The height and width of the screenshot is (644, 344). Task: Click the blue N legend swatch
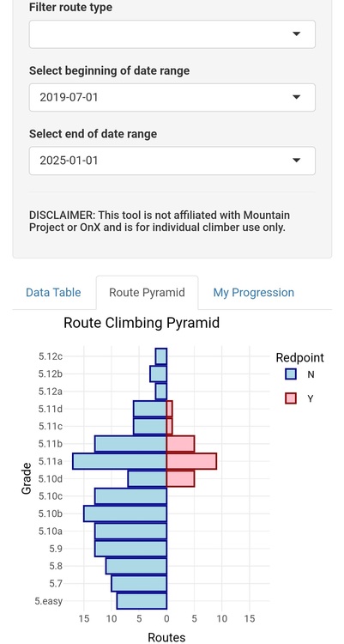(291, 374)
